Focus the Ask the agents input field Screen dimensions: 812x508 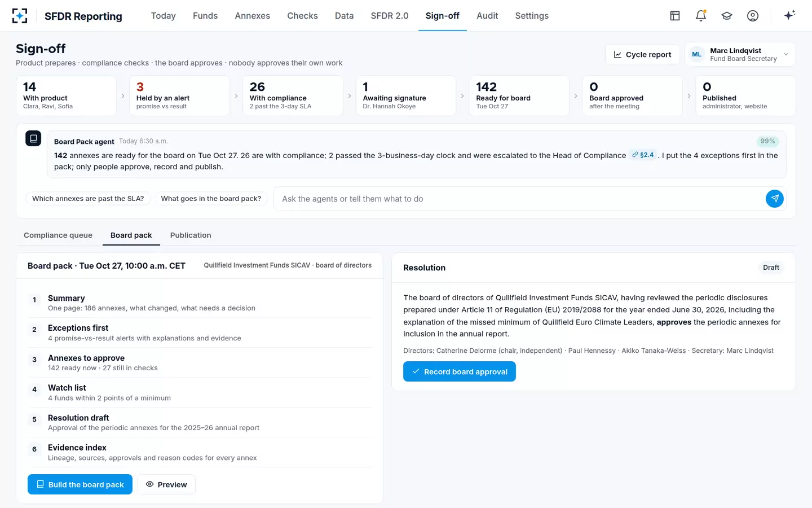(x=519, y=199)
